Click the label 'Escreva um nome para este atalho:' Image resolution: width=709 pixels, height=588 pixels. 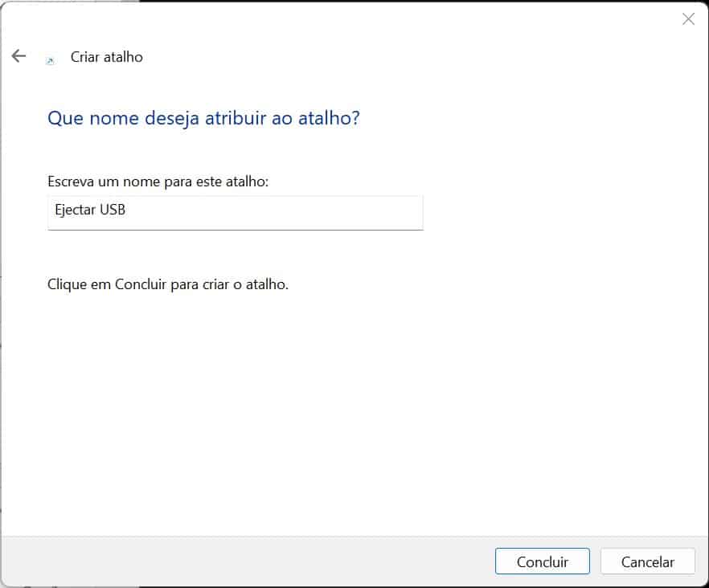[x=158, y=182]
